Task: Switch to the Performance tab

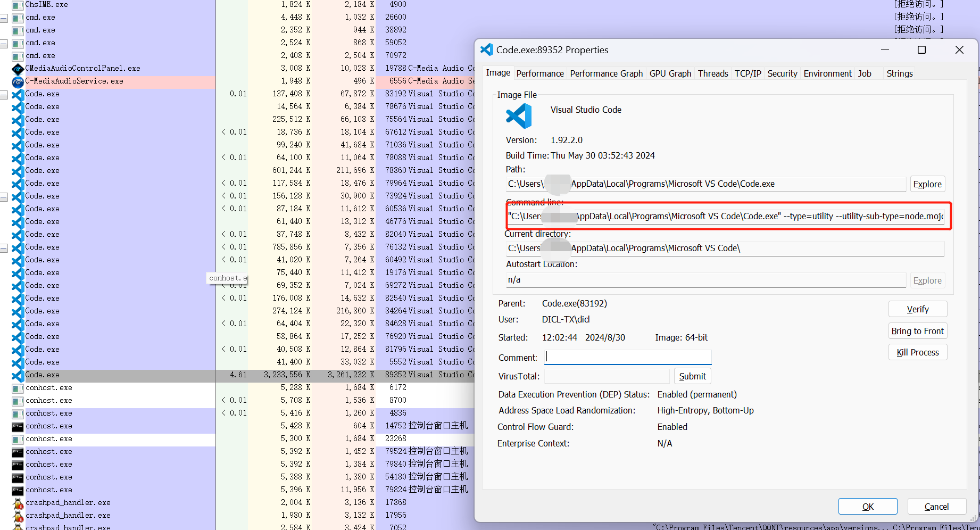Action: [x=540, y=73]
